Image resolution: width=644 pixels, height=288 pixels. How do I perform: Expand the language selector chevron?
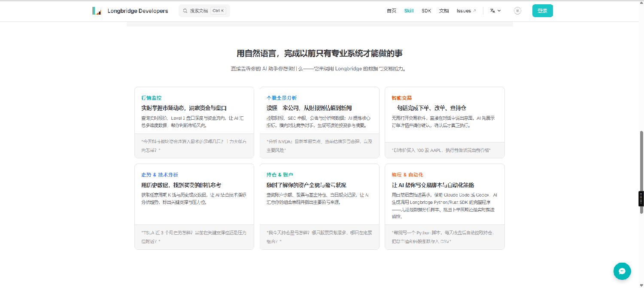499,11
